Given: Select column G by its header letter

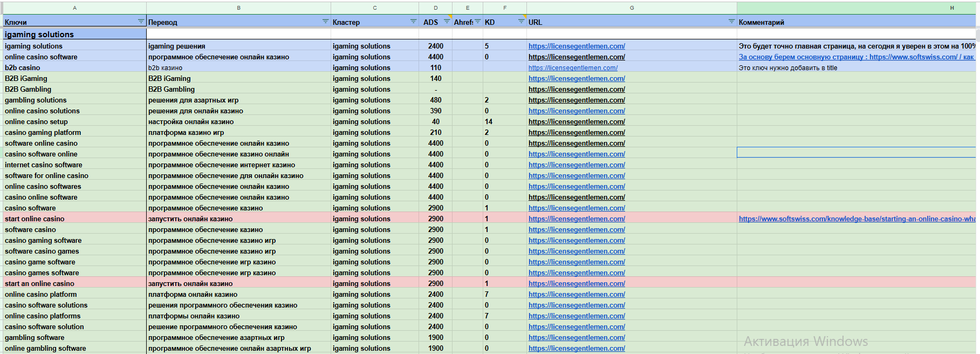Looking at the screenshot, I should pyautogui.click(x=632, y=8).
